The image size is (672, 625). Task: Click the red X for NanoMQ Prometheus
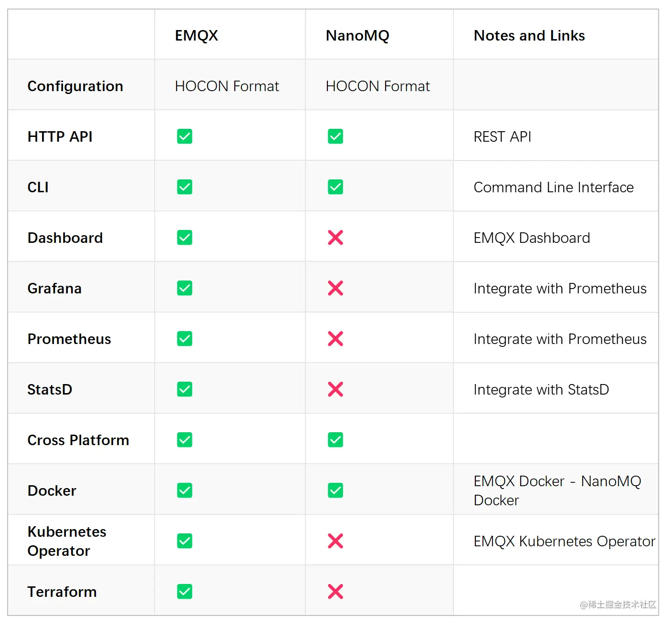(335, 339)
